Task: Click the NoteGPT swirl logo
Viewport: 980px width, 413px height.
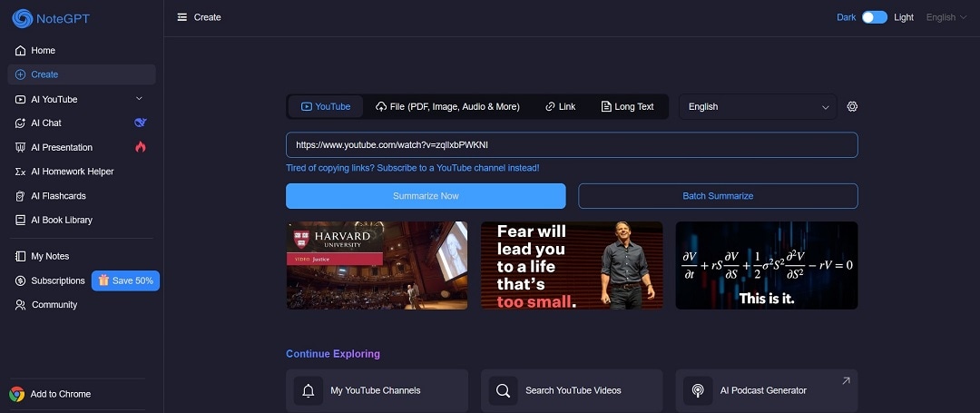Action: (23, 18)
